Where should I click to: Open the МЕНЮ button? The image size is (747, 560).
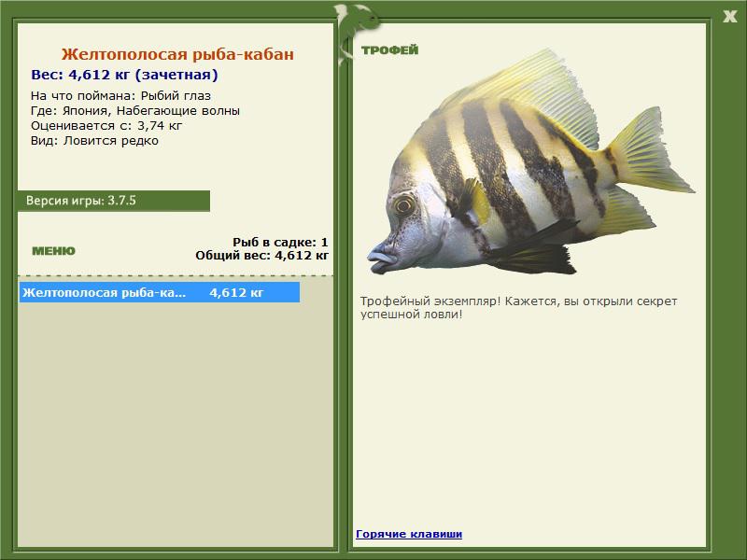click(53, 251)
